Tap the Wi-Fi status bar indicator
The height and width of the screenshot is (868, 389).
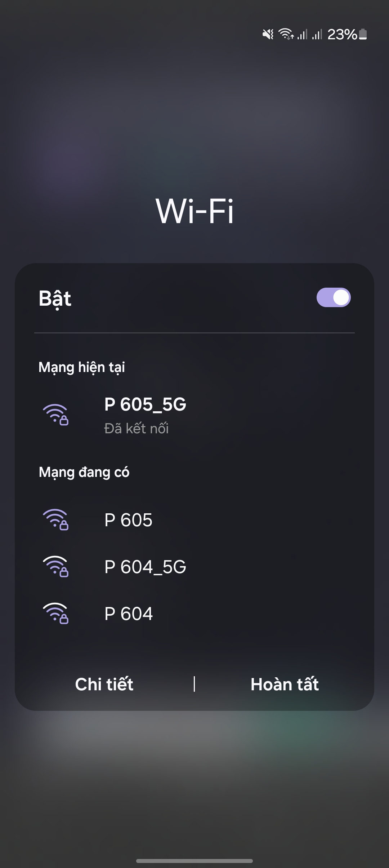click(286, 34)
